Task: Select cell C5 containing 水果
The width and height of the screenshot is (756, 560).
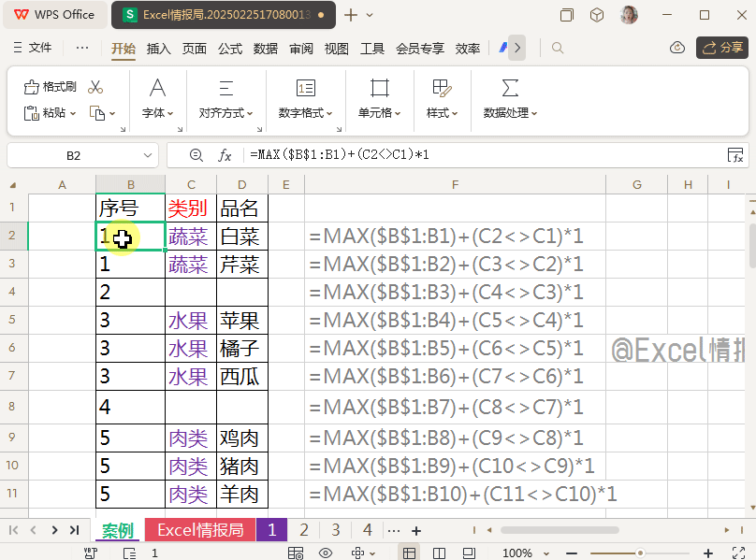Action: [191, 321]
